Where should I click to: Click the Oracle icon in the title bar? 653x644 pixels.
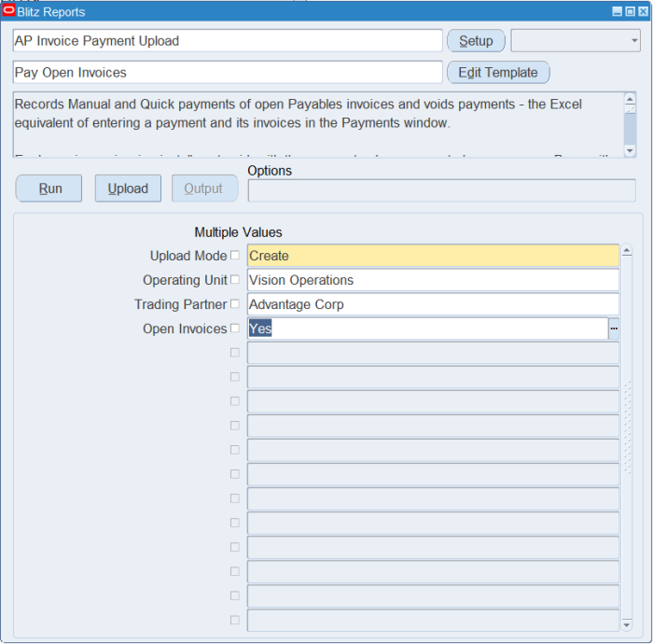coord(8,11)
